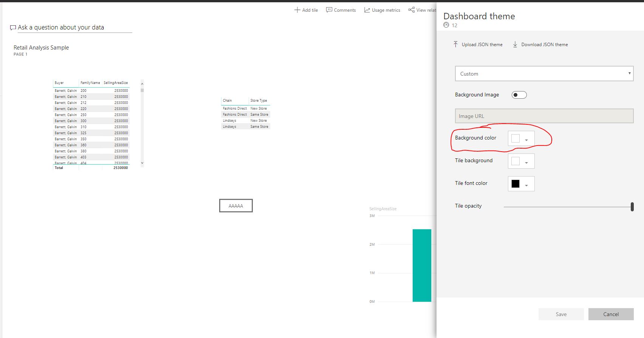This screenshot has width=644, height=338.
Task: Click Add tile in the toolbar
Action: coord(306,10)
